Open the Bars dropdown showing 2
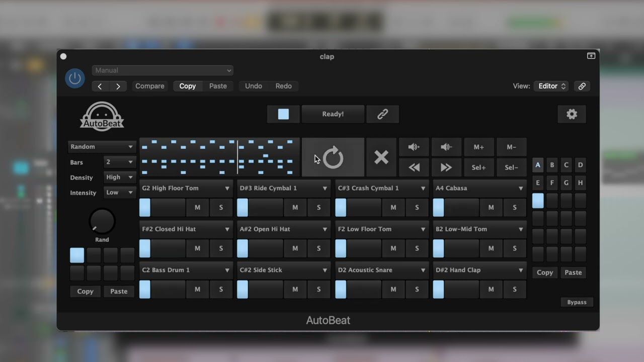The height and width of the screenshot is (362, 644). pyautogui.click(x=120, y=162)
